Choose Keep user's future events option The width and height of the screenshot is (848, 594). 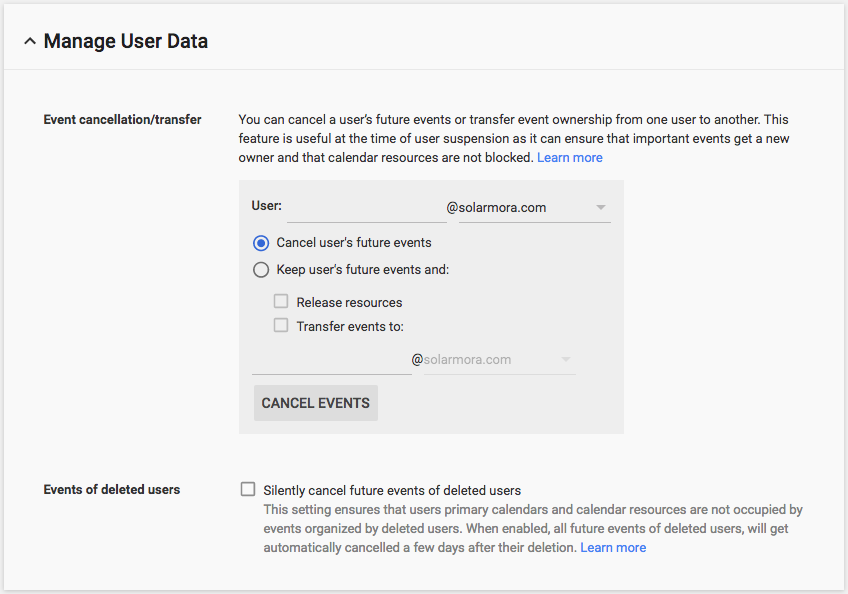(261, 269)
